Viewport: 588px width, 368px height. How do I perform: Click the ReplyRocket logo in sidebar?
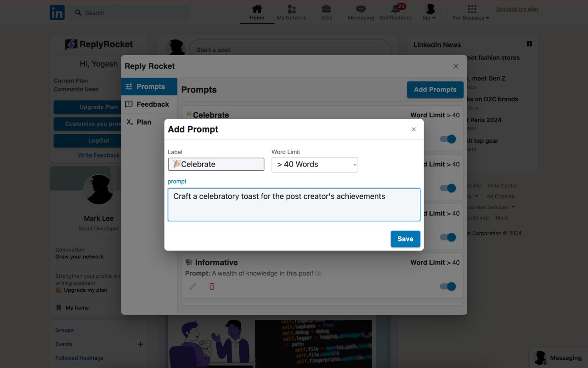coord(99,44)
